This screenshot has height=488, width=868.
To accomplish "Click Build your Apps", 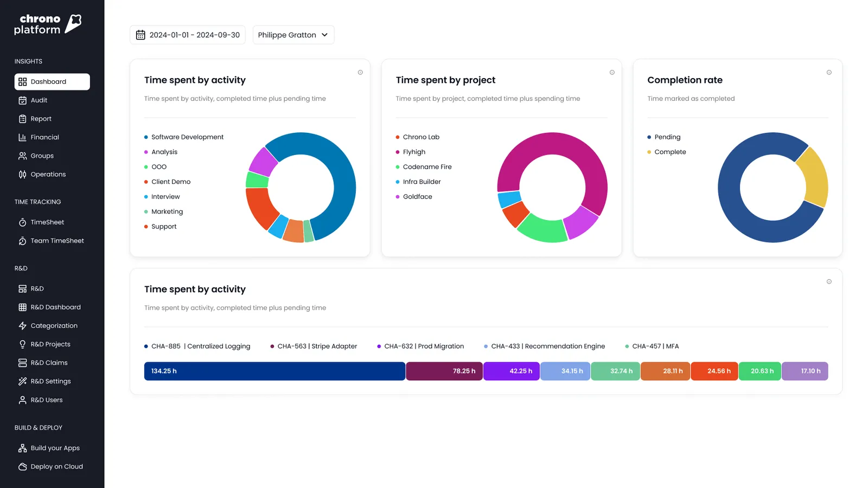I will point(55,448).
